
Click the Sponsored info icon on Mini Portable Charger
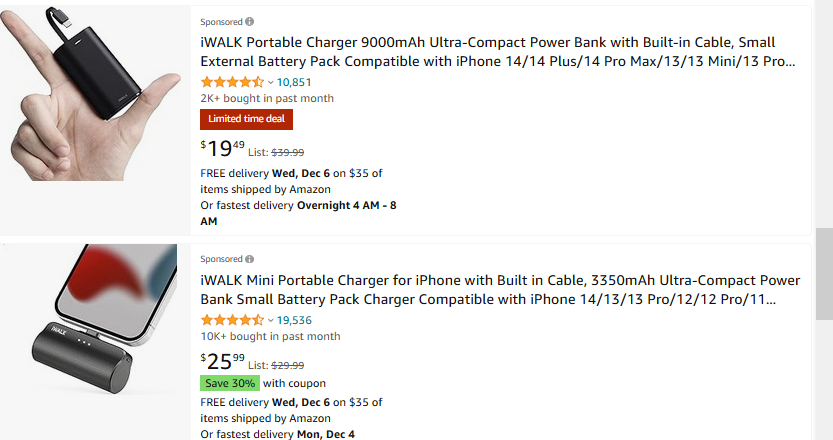pos(250,258)
